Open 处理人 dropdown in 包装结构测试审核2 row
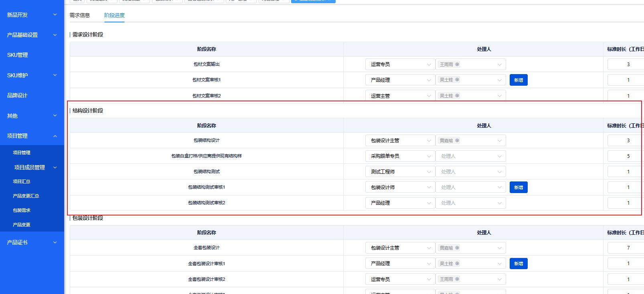Screen dimensions: 644x294 [x=470, y=203]
